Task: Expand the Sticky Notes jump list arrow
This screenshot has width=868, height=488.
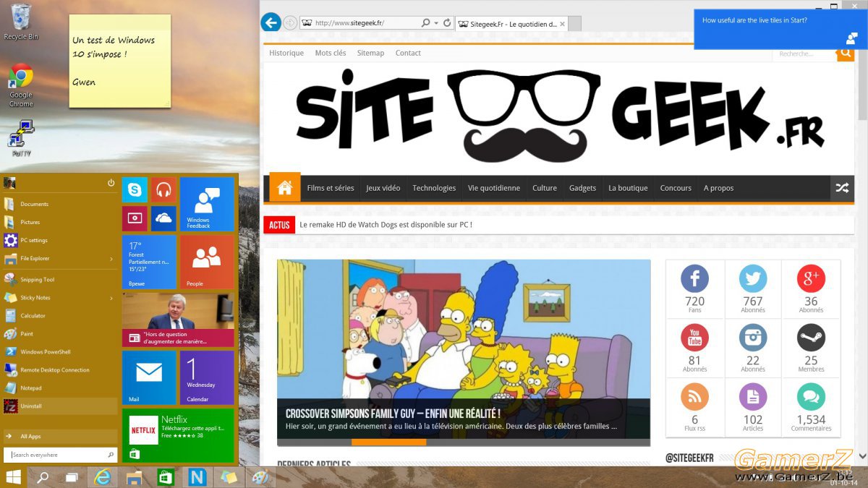Action: tap(111, 298)
